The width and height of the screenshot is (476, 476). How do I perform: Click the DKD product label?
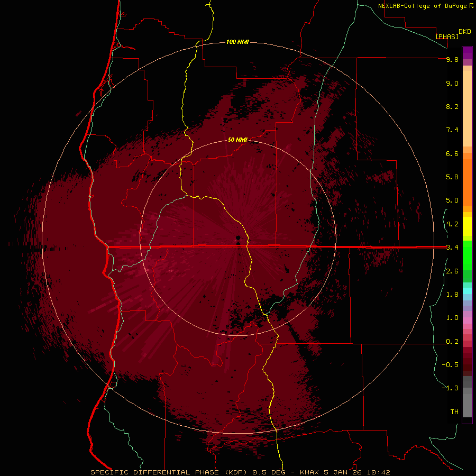[x=465, y=32]
